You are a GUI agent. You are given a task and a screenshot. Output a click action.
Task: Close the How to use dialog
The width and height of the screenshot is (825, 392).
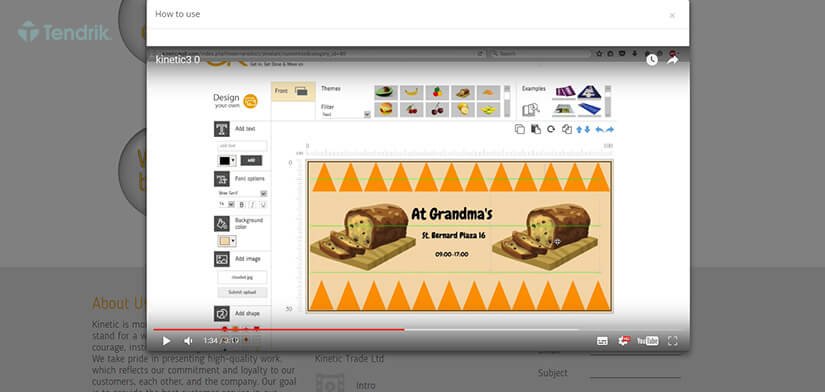672,15
